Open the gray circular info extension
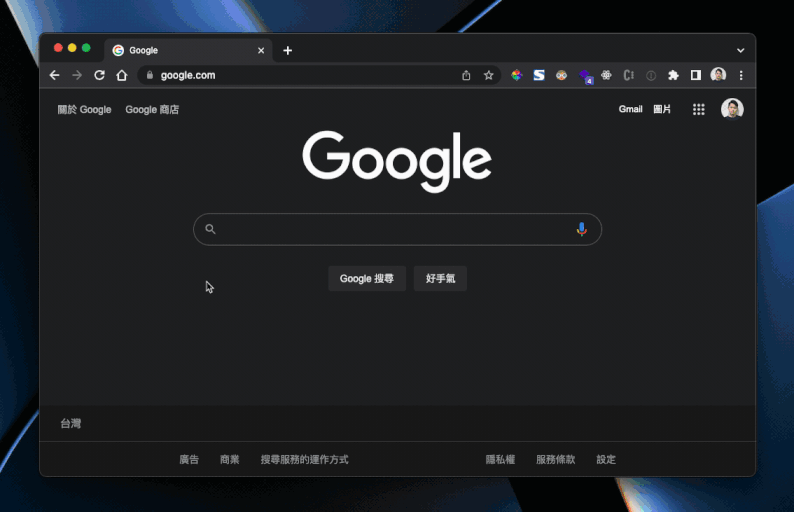Viewport: 794px width, 512px height. 651,75
